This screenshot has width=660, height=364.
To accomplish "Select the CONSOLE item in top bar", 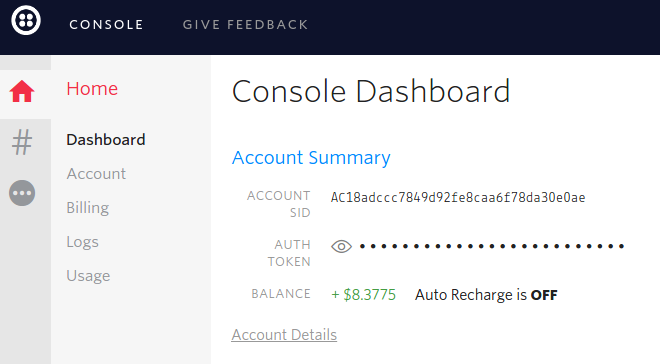I will pyautogui.click(x=106, y=25).
